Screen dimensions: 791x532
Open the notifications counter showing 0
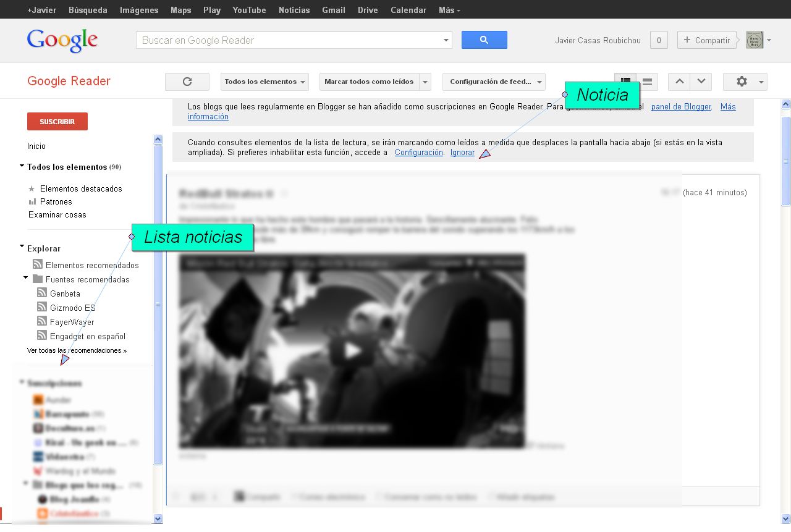659,40
